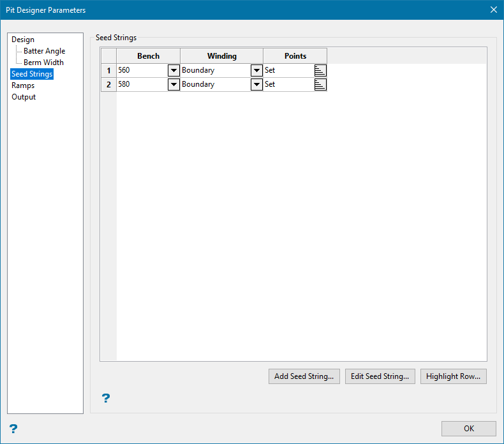Navigate to the Output section
Viewport: 504px width, 444px height.
click(24, 97)
